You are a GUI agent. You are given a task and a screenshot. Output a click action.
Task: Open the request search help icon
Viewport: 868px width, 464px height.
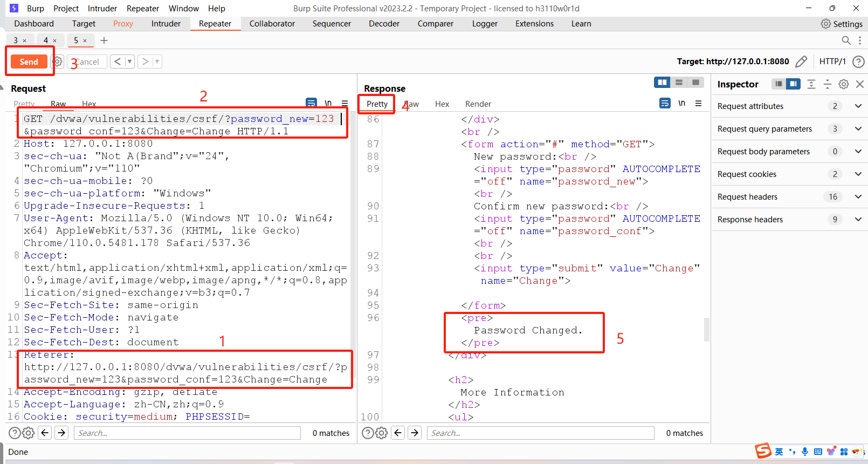[x=15, y=433]
